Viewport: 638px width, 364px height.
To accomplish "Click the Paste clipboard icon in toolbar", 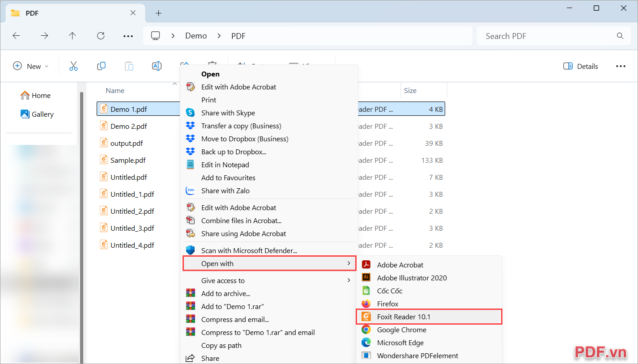I will pos(129,66).
